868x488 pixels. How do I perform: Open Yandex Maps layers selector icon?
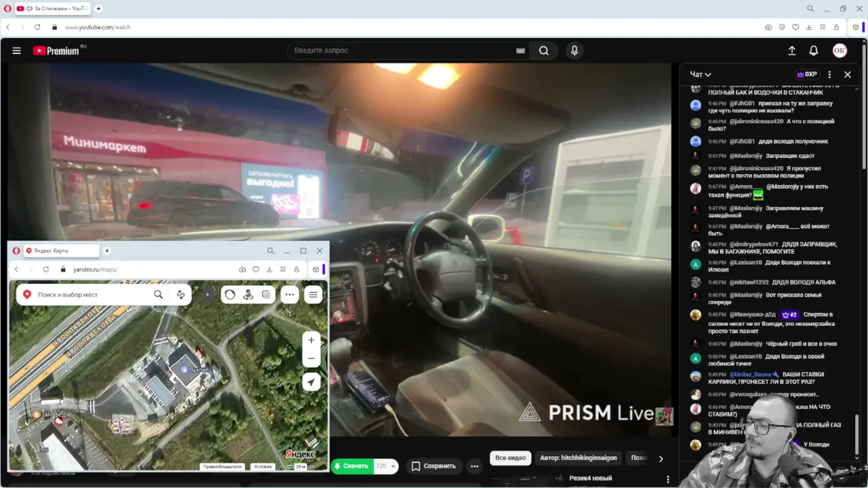(267, 295)
